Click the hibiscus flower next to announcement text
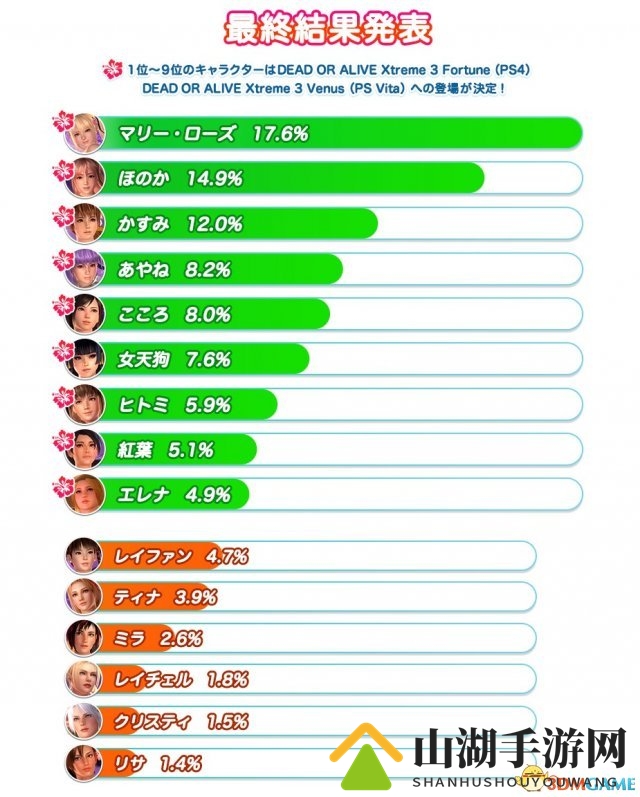 click(112, 69)
